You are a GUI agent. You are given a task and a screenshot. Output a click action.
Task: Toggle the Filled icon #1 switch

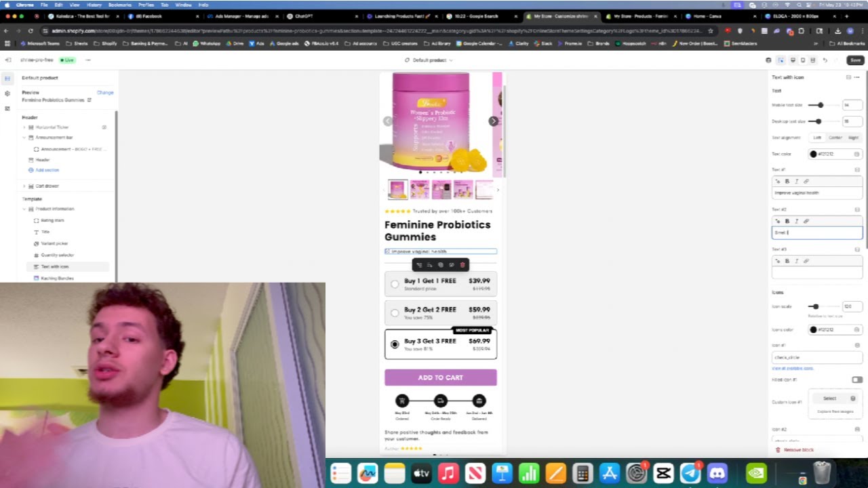pos(857,380)
